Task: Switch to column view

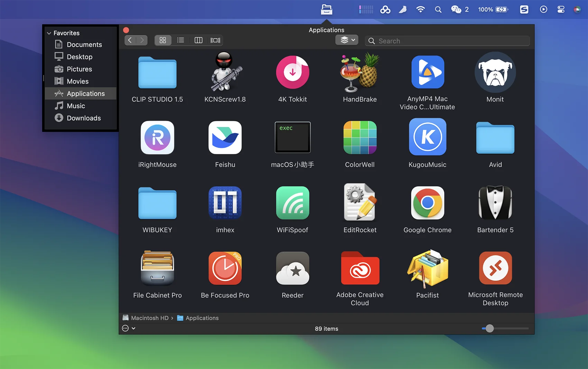Action: [x=198, y=40]
